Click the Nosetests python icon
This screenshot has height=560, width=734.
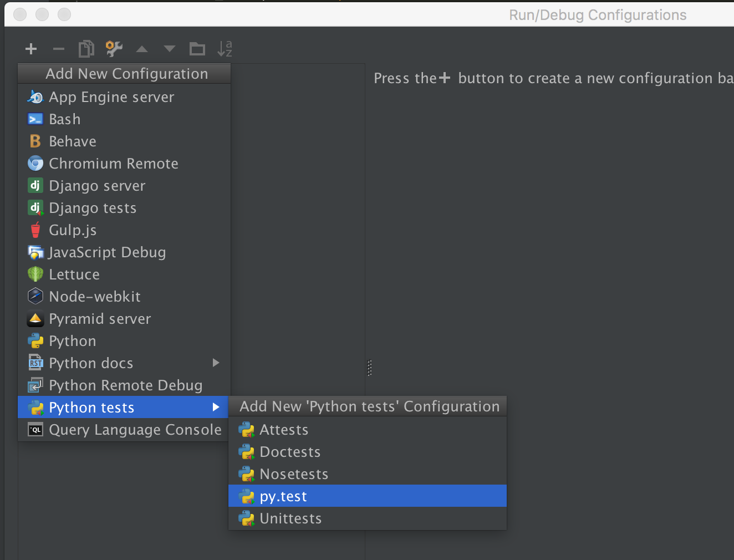point(246,474)
